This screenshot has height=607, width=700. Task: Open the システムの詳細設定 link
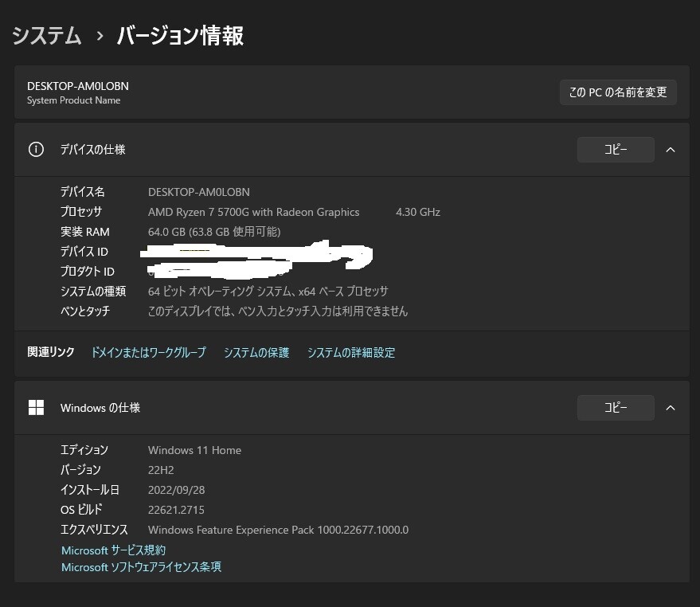pos(350,353)
